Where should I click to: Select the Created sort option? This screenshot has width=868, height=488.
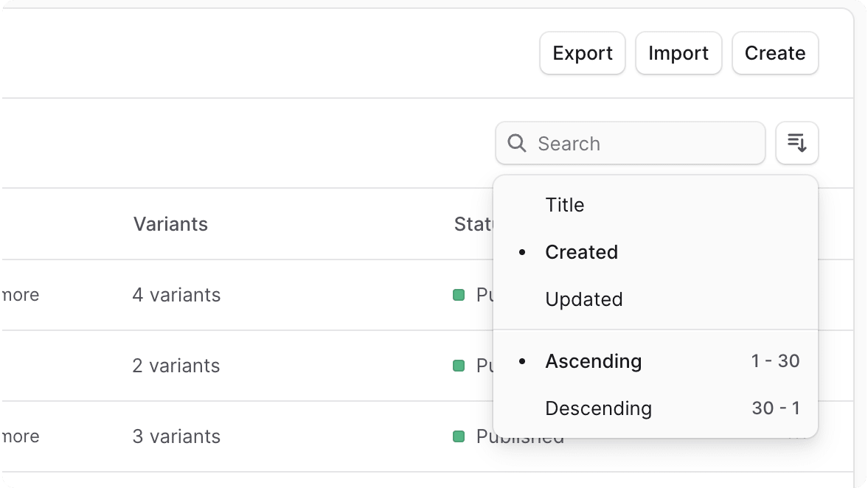click(581, 252)
